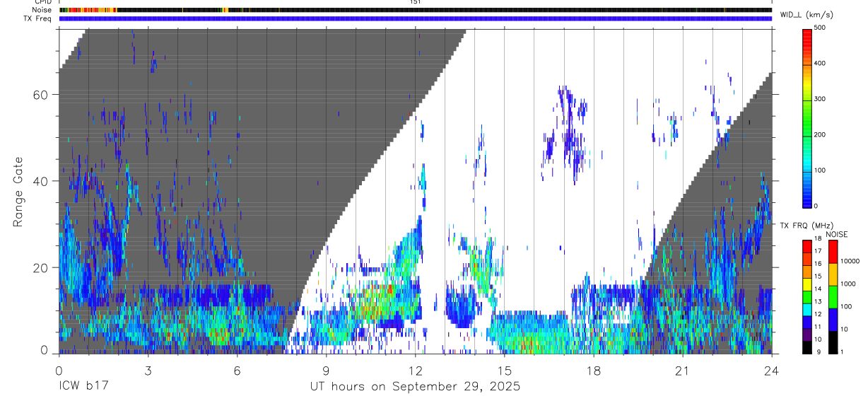
Task: Click tick label '0' on UT hours axis
Action: (59, 371)
